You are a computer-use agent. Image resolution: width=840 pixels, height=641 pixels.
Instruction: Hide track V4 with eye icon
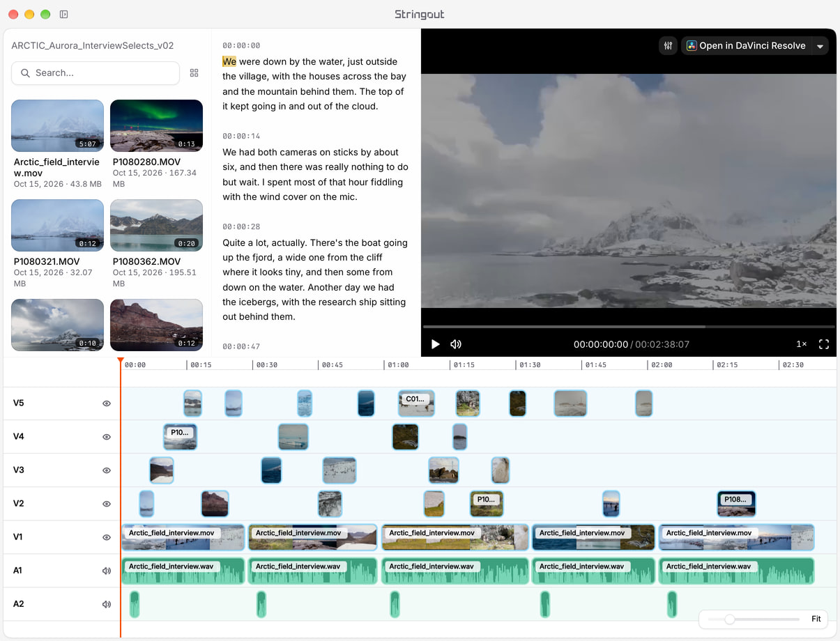pos(107,437)
